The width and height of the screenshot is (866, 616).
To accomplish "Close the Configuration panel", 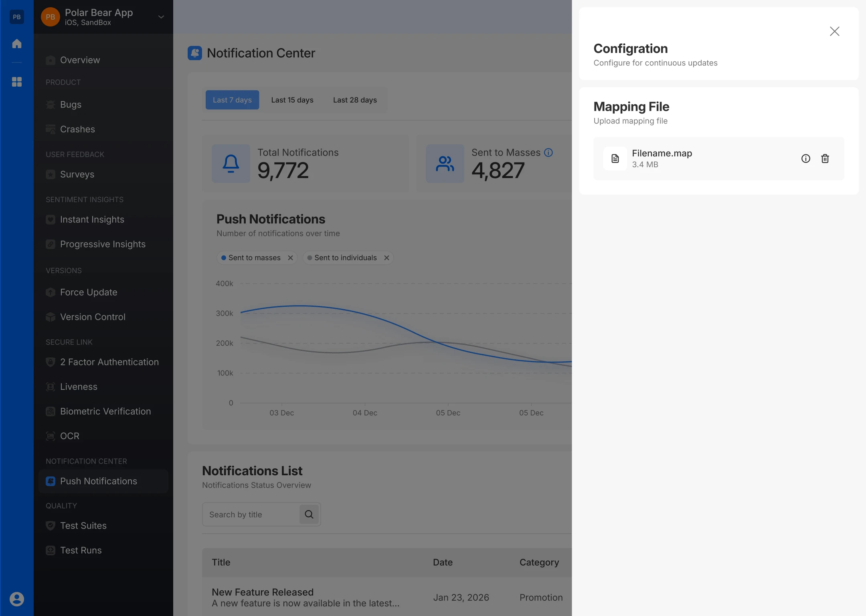I will [x=834, y=31].
